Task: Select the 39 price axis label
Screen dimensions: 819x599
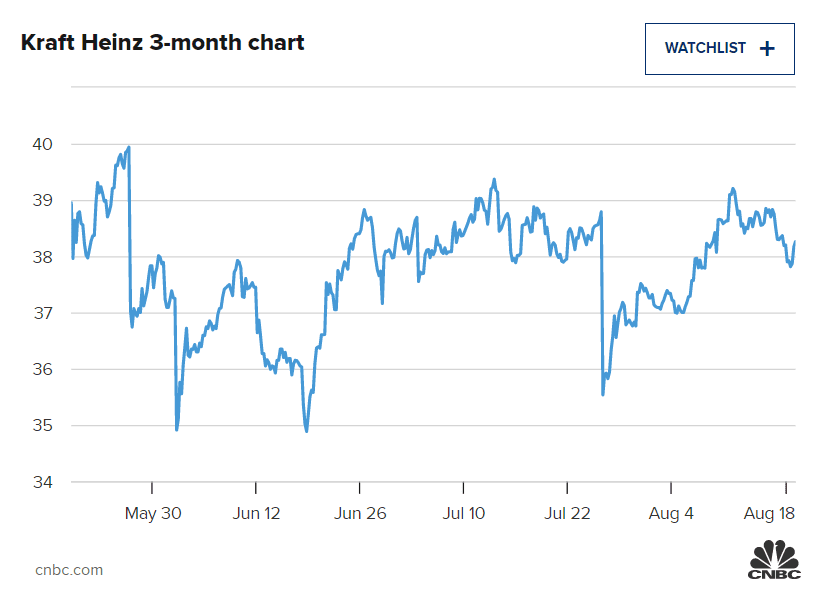Action: click(x=42, y=200)
